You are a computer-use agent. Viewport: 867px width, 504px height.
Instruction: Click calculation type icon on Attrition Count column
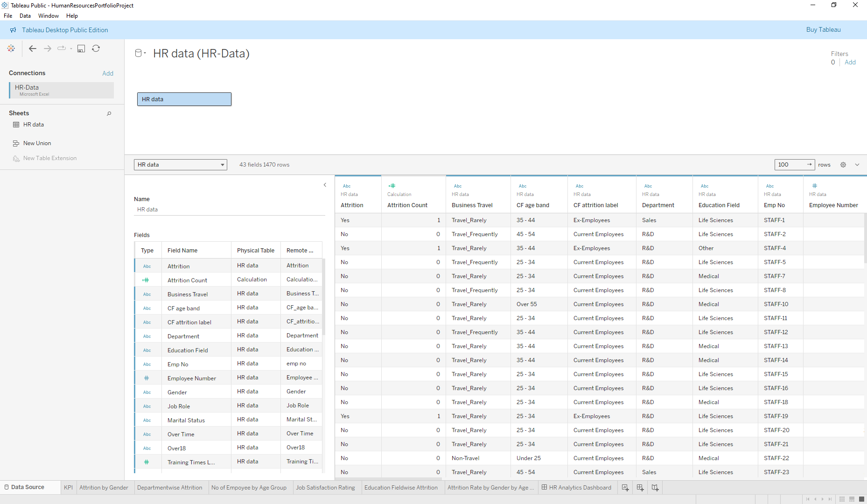pyautogui.click(x=392, y=186)
